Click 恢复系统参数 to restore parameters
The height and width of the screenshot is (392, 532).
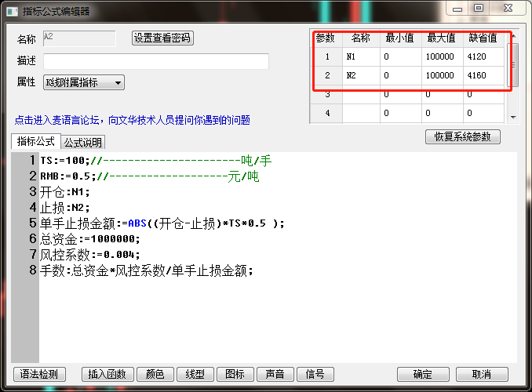[x=462, y=136]
